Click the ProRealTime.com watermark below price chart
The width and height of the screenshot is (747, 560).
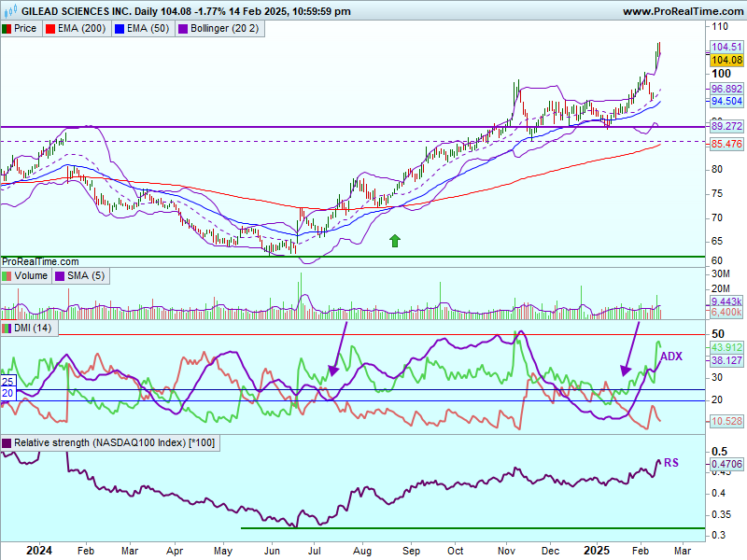[40, 262]
